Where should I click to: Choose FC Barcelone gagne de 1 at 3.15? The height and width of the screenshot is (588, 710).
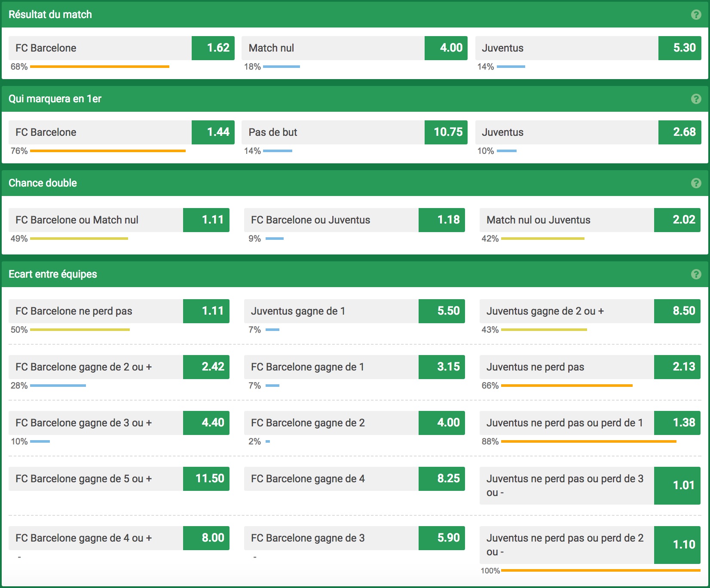(355, 367)
